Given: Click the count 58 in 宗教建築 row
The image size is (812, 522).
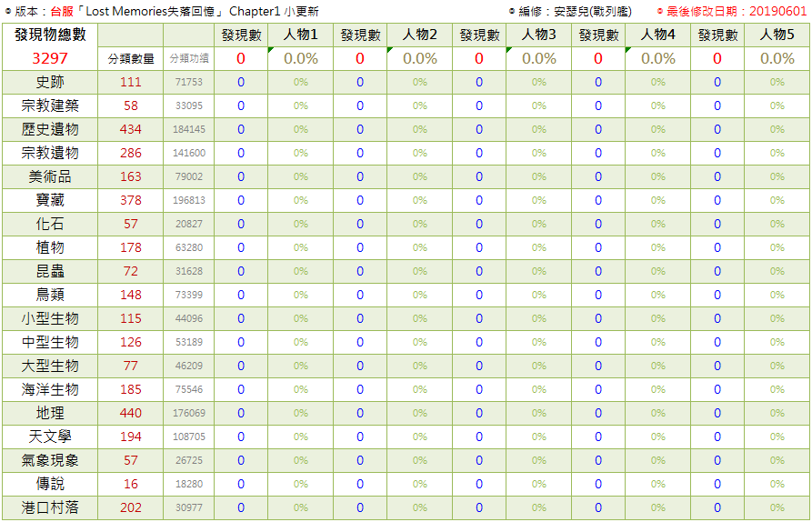Looking at the screenshot, I should pos(131,106).
